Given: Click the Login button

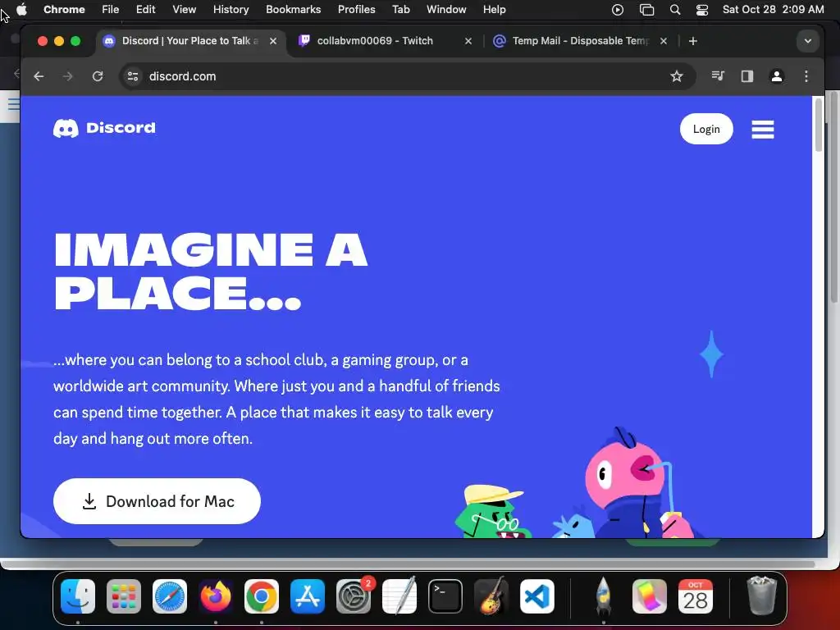Looking at the screenshot, I should (x=706, y=129).
